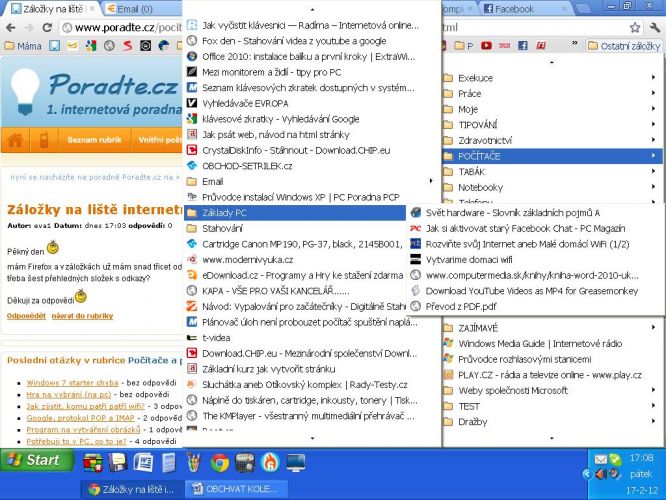Expand the bookmarks bar overflow chevron
Screen dimensions: 666x500
[x=574, y=43]
